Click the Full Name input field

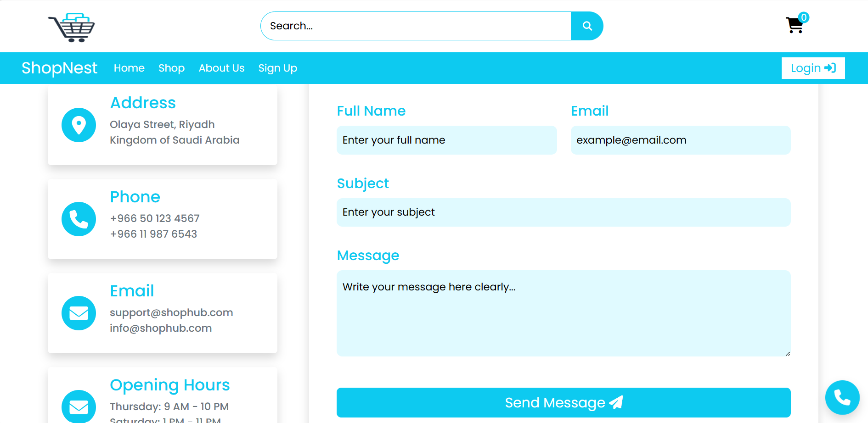point(446,140)
